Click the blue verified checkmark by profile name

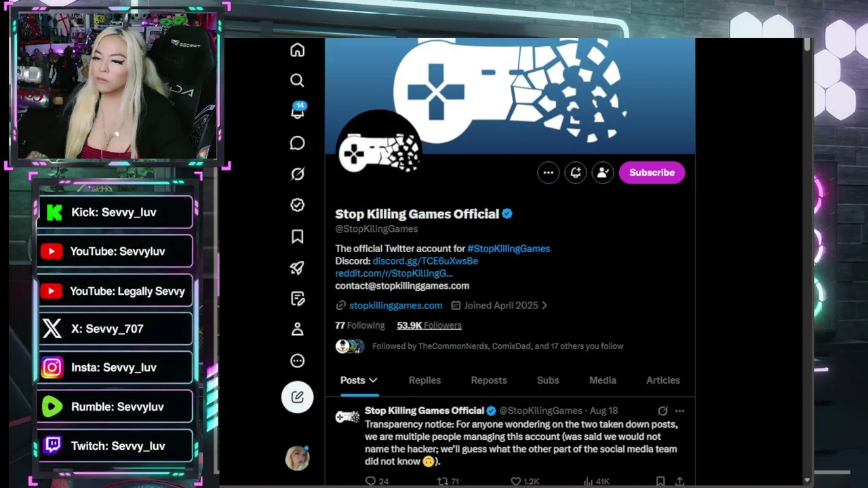[x=507, y=214]
